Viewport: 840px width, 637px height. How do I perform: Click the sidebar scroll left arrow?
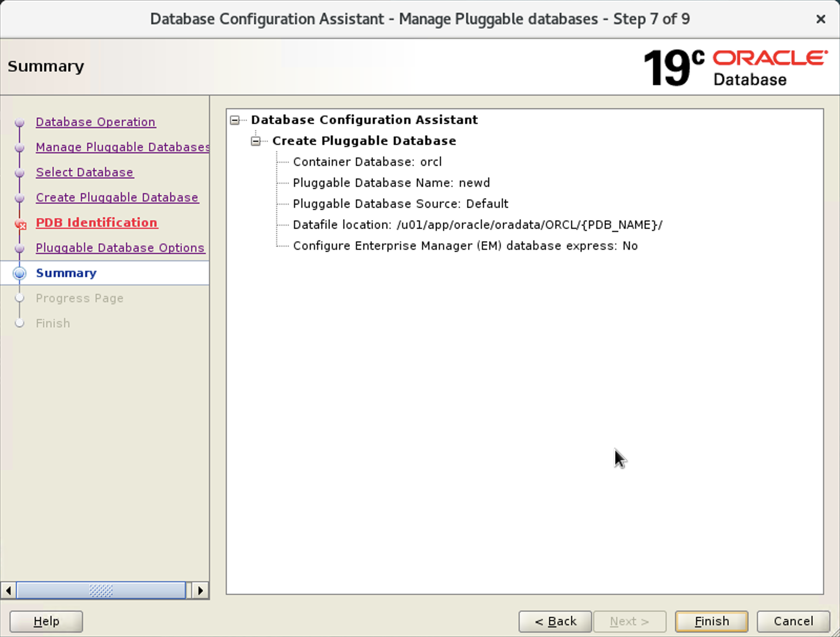click(8, 590)
